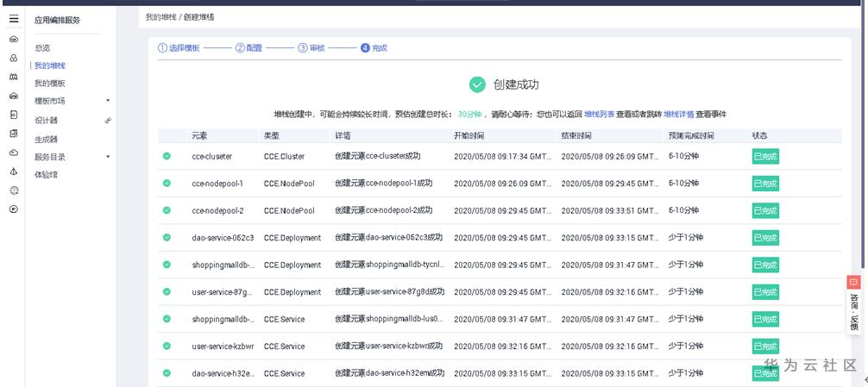
Task: Click green check icon for dao-service-h32e row
Action: [x=167, y=372]
